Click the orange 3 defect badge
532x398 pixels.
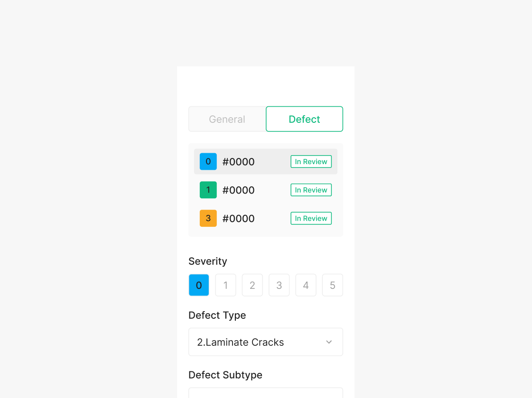pos(208,219)
